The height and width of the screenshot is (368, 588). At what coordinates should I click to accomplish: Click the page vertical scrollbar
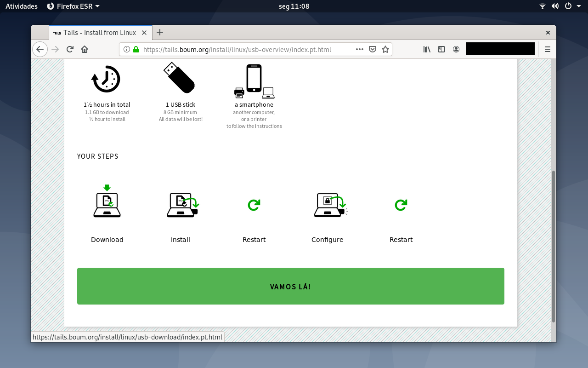(x=553, y=247)
